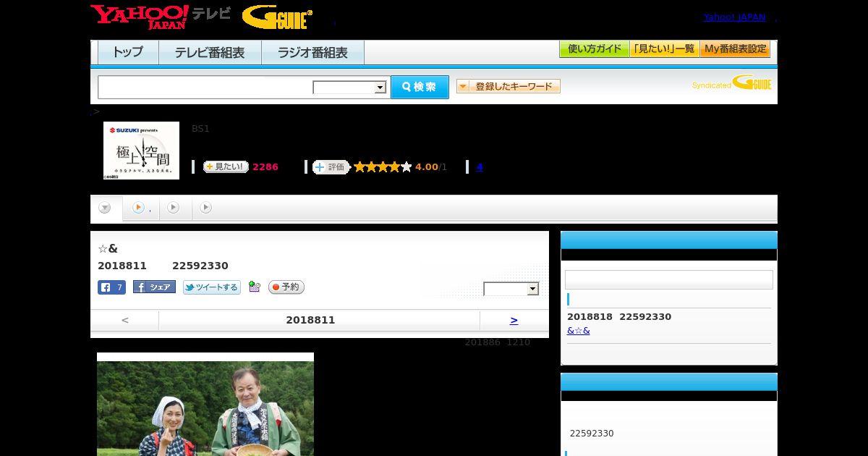This screenshot has width=868, height=456.
Task: Expand 登録したキーワード dropdown
Action: pyautogui.click(x=509, y=86)
